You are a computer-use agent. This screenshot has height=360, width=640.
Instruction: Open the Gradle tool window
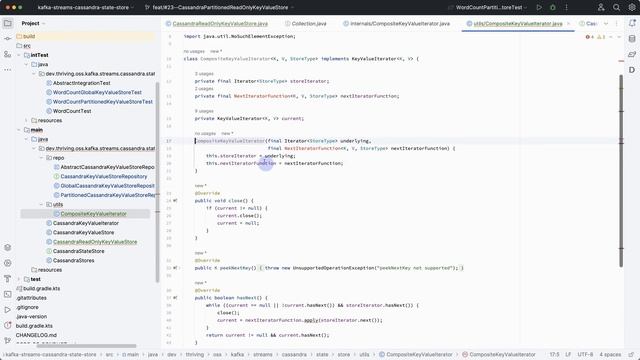(632, 54)
